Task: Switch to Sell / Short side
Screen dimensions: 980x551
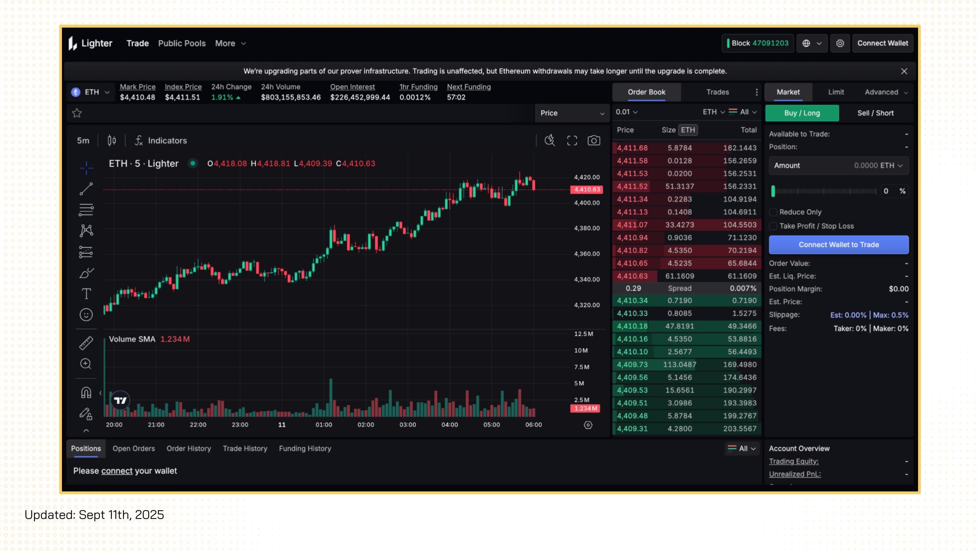Action: pyautogui.click(x=875, y=113)
